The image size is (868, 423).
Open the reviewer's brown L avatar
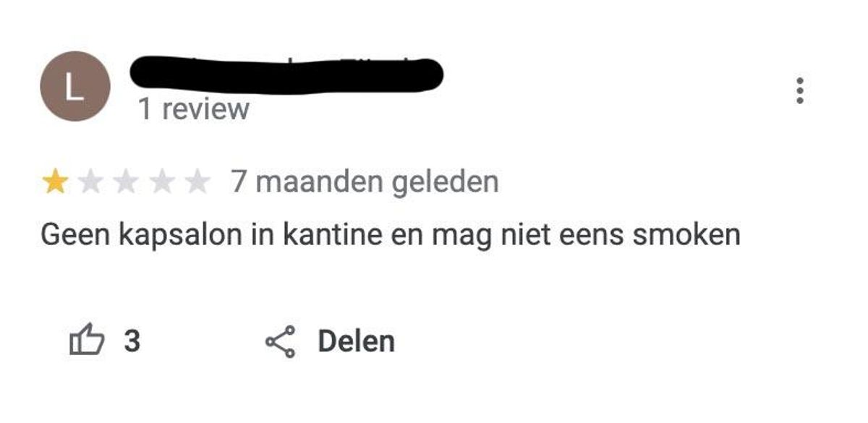click(x=75, y=86)
